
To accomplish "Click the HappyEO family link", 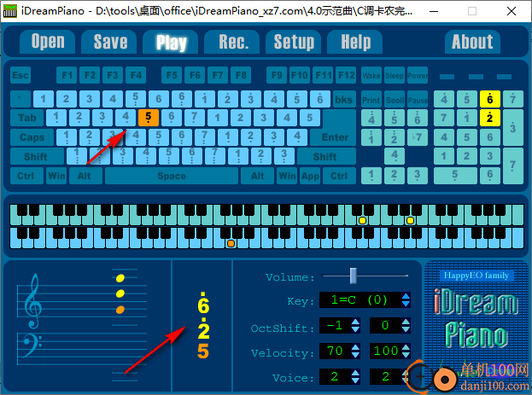I will pos(476,276).
